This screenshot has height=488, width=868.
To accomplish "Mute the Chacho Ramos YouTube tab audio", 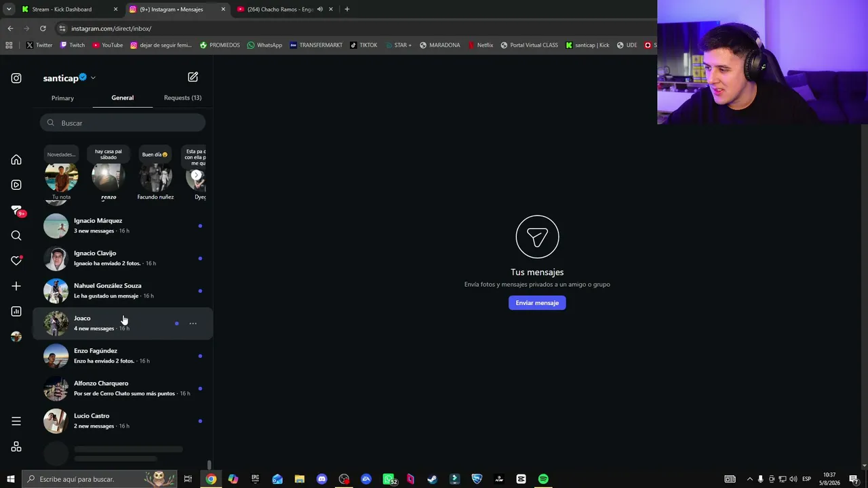I will click(x=320, y=9).
